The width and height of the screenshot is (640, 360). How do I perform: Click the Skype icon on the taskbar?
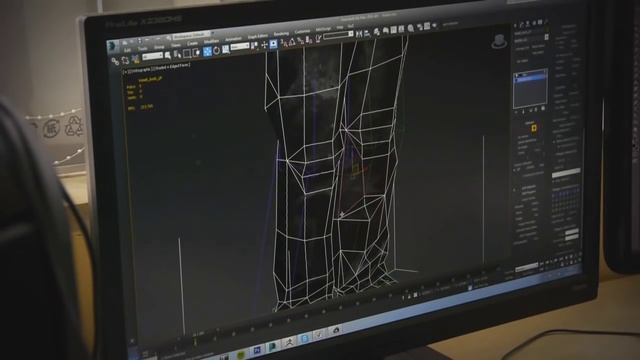[x=304, y=338]
